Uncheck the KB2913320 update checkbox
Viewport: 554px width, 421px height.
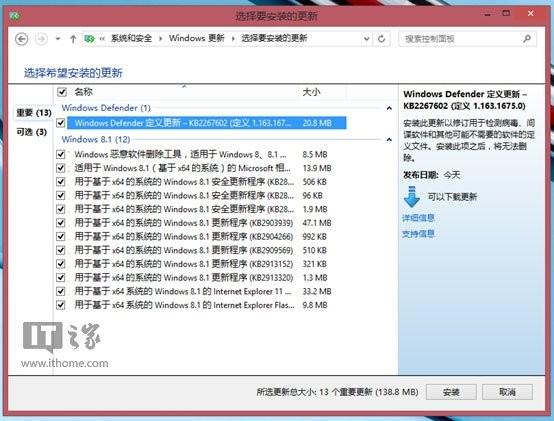61,278
